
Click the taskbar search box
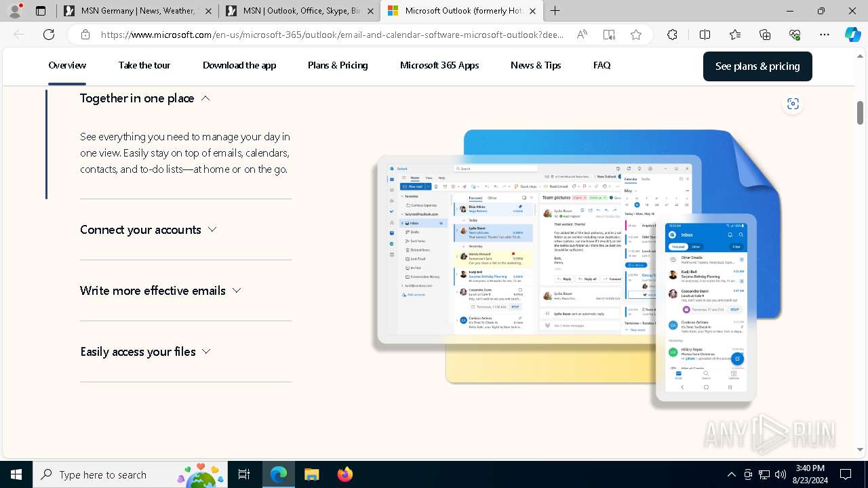point(130,474)
